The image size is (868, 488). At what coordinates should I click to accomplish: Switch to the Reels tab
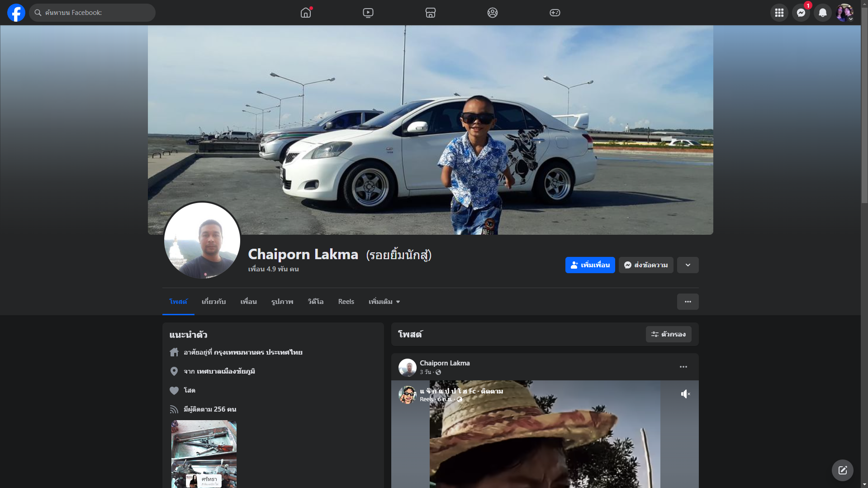(346, 302)
